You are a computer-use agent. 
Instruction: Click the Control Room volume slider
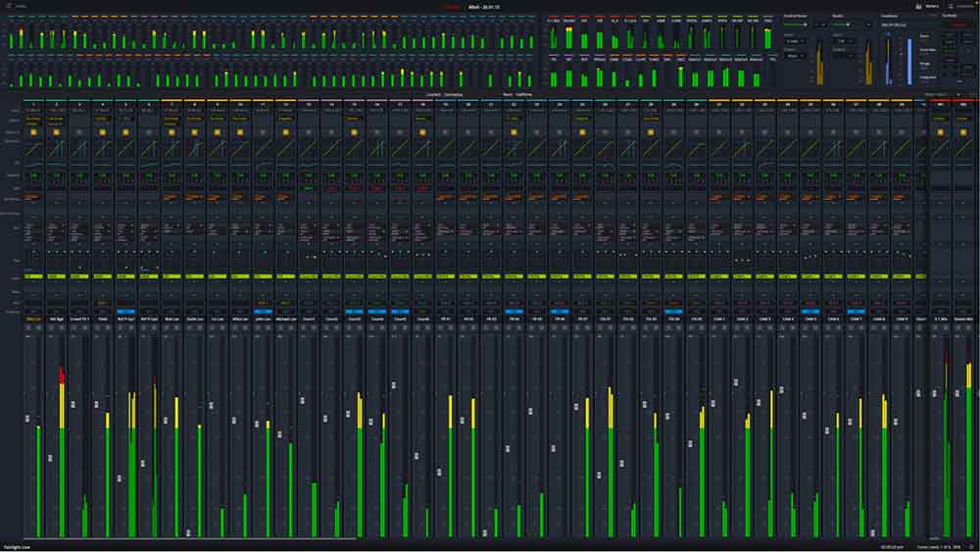click(795, 25)
